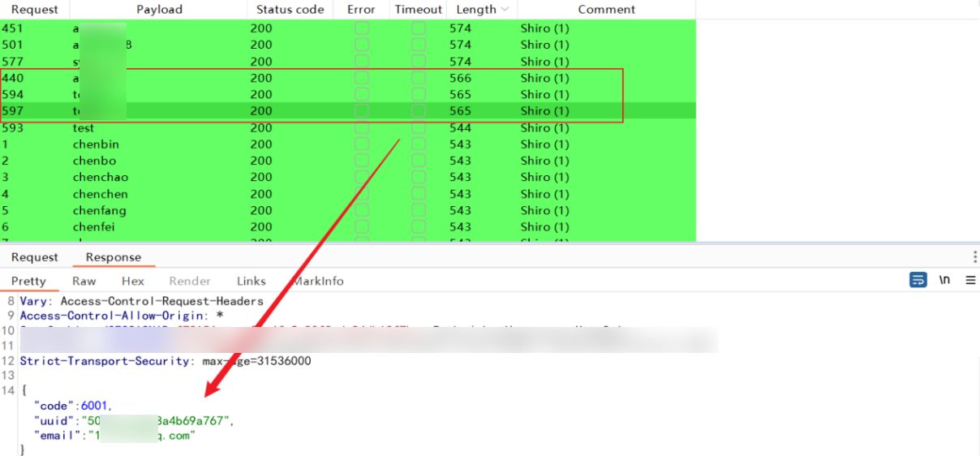Toggle Error checkbox for test payload row

click(361, 128)
